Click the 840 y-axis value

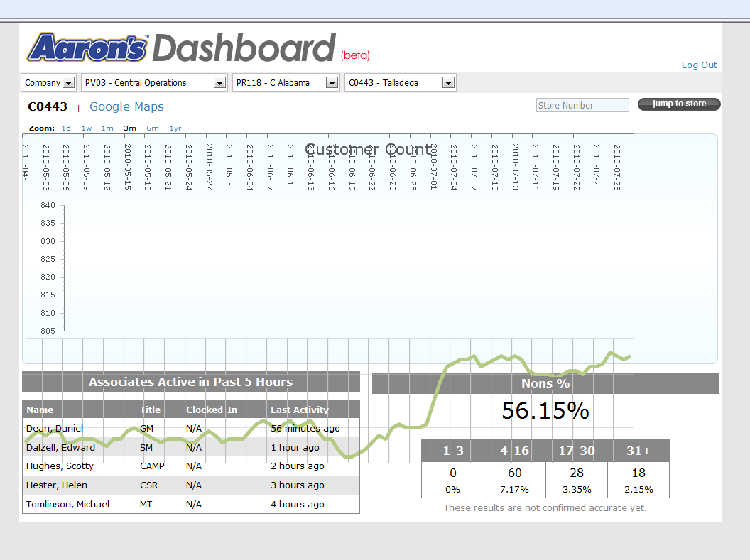[x=48, y=205]
